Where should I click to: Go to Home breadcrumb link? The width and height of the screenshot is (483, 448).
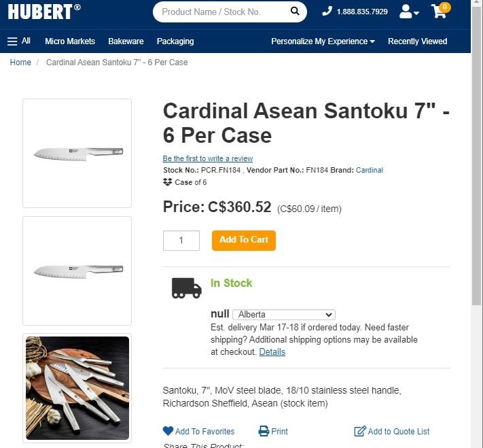20,63
